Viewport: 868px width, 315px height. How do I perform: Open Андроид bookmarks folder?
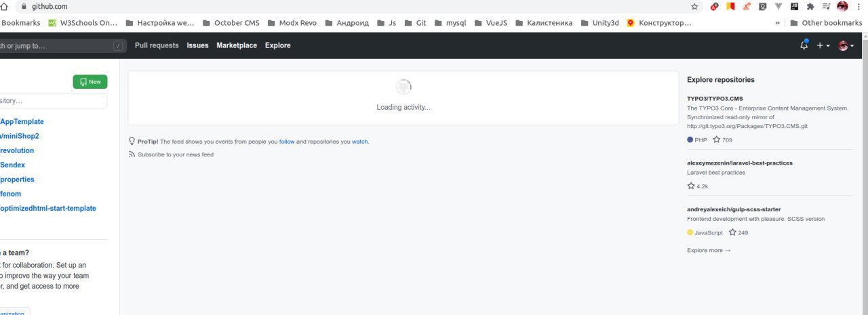click(x=347, y=22)
